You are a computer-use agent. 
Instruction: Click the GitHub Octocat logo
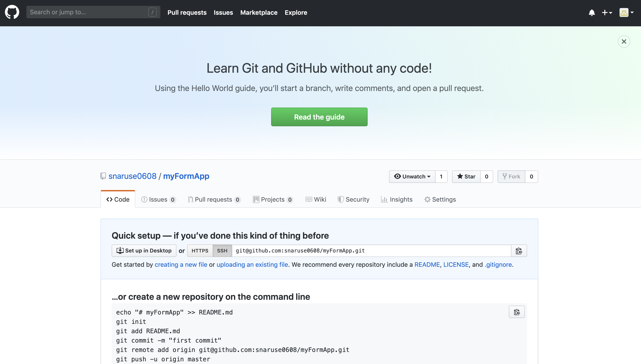tap(12, 12)
